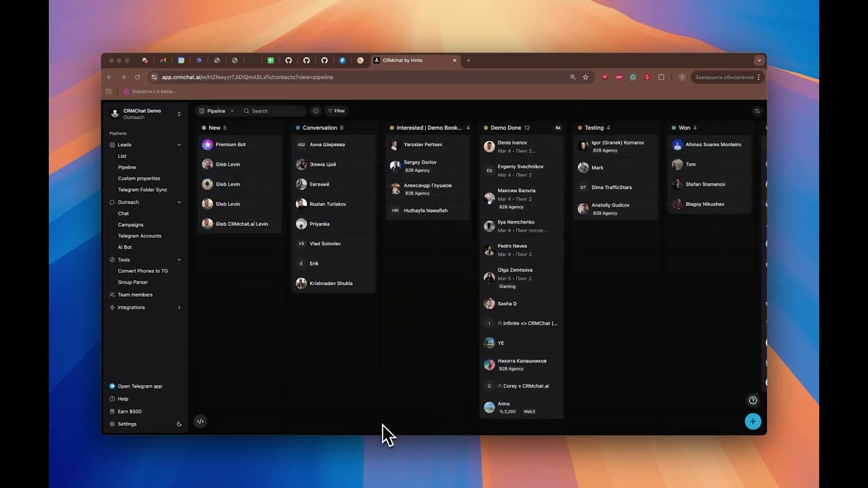Open the Chrome profile avatar

point(682,77)
